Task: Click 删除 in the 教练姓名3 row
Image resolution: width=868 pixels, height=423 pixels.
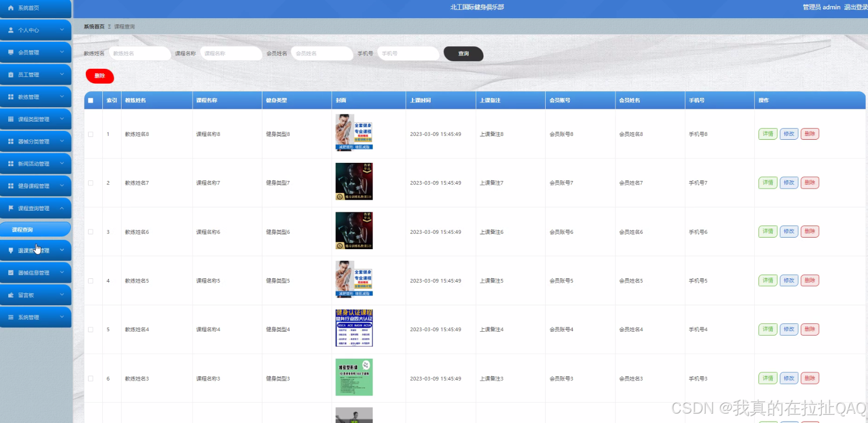Action: point(810,378)
